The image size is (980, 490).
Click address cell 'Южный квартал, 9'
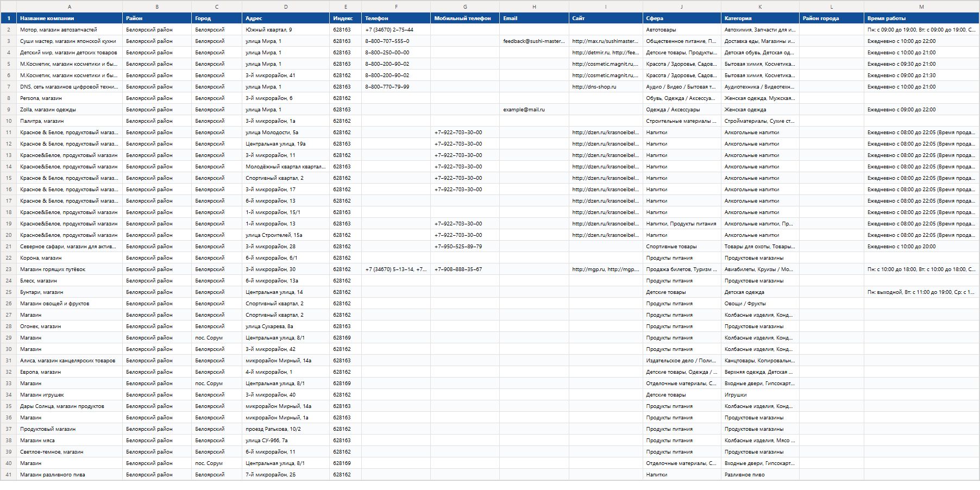pyautogui.click(x=286, y=30)
